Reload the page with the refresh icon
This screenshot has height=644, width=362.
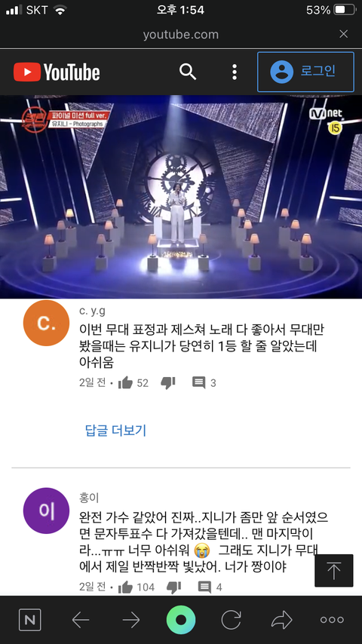point(232,620)
